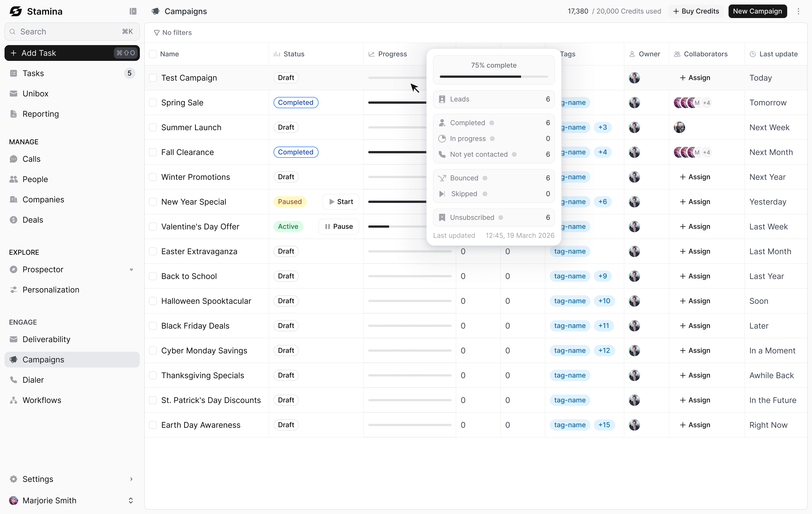The image size is (812, 514).
Task: Collapse the sidebar panel icon
Action: coord(133,12)
